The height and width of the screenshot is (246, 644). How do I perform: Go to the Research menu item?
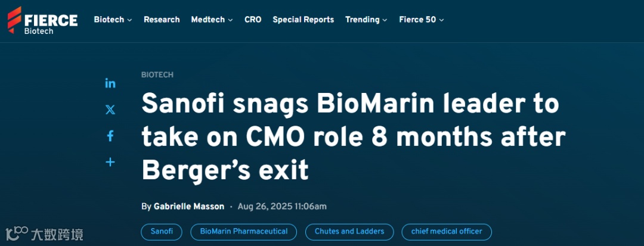coord(162,20)
